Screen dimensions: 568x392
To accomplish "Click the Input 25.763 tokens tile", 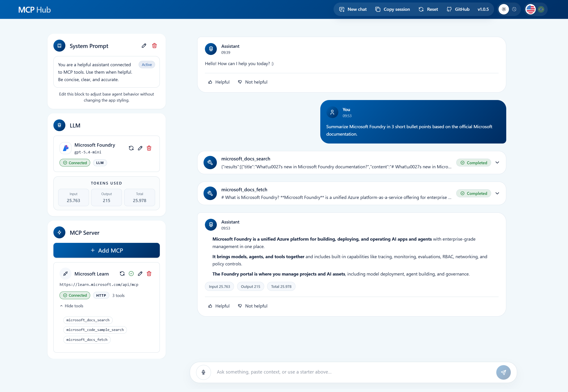I will tap(73, 197).
